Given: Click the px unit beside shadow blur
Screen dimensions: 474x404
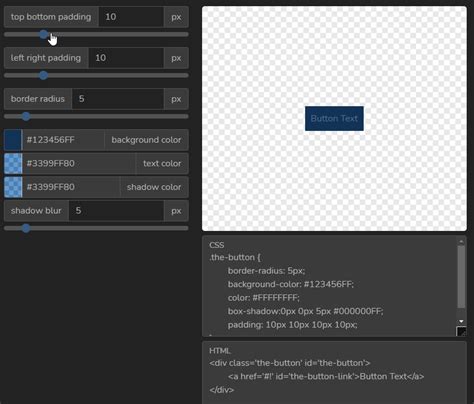Looking at the screenshot, I should [176, 211].
